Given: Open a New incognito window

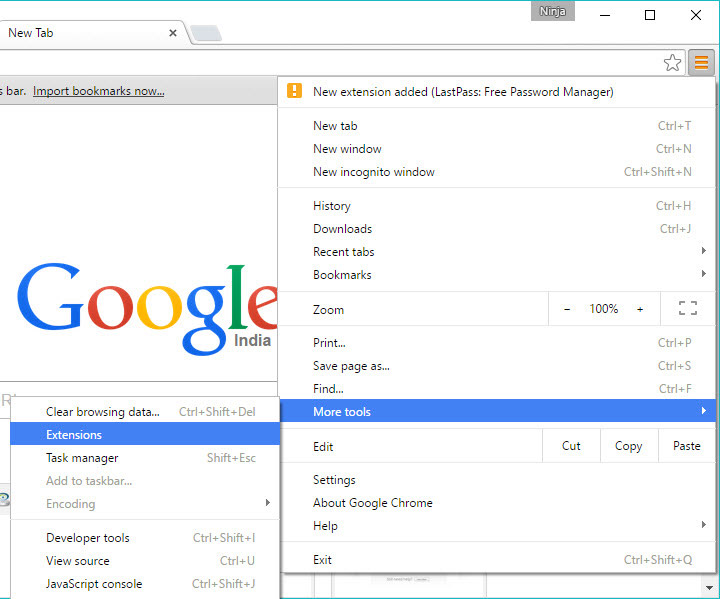Looking at the screenshot, I should tap(498, 172).
